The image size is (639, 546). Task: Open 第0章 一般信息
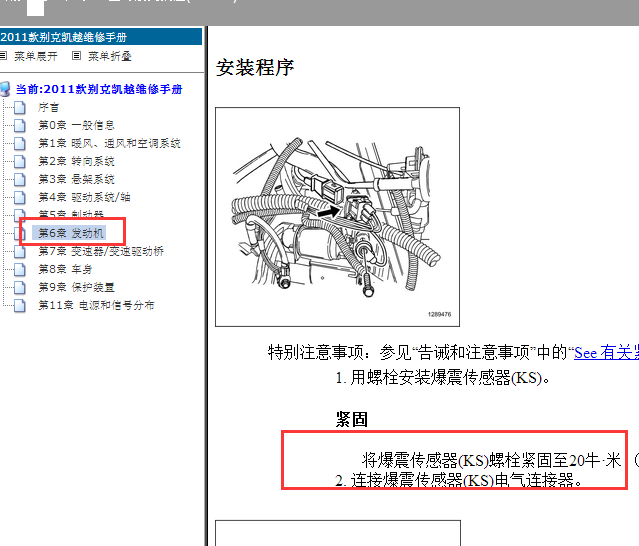(77, 125)
